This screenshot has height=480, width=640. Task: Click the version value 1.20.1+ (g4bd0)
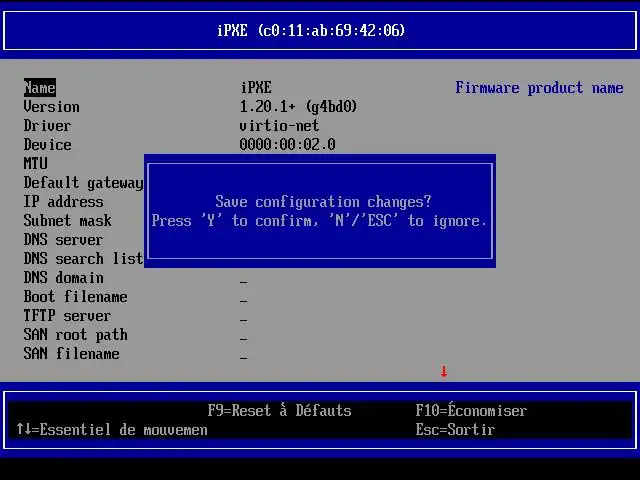pyautogui.click(x=298, y=107)
